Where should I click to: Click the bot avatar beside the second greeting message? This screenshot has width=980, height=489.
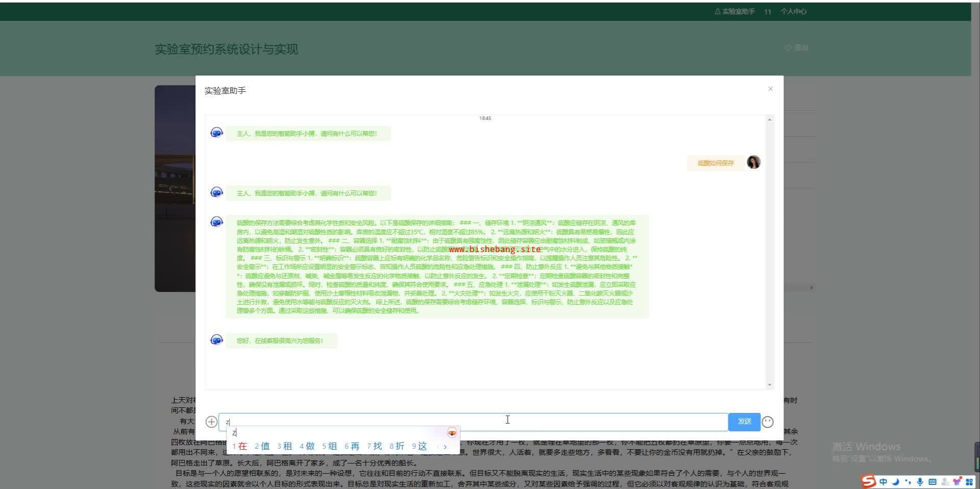pyautogui.click(x=217, y=192)
